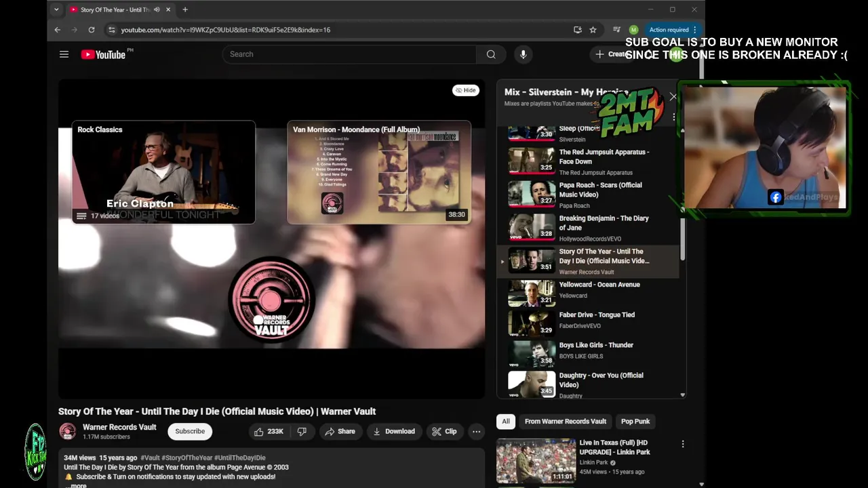Screen dimensions: 868x488
Task: Click the playlist scroll down arrow
Action: click(x=682, y=394)
